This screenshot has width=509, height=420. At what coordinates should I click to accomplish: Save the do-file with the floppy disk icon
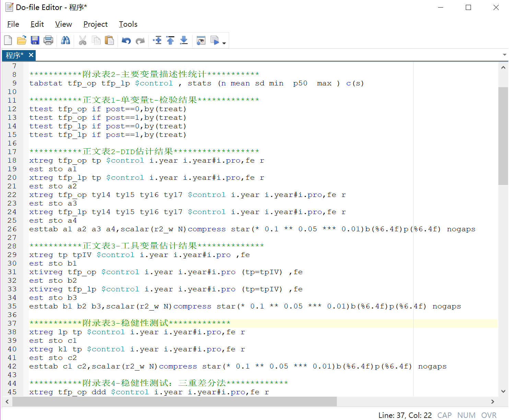pyautogui.click(x=35, y=40)
